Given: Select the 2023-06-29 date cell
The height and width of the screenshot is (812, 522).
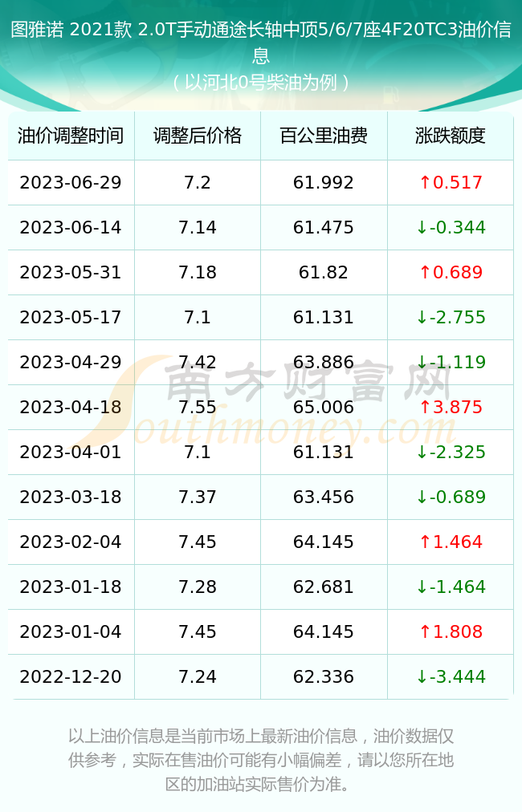Looking at the screenshot, I should 71,182.
